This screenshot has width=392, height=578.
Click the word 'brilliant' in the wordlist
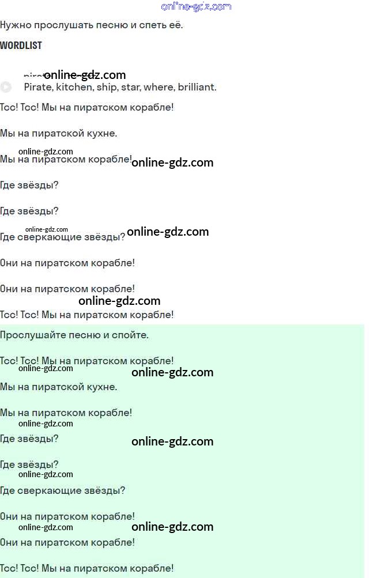point(197,87)
